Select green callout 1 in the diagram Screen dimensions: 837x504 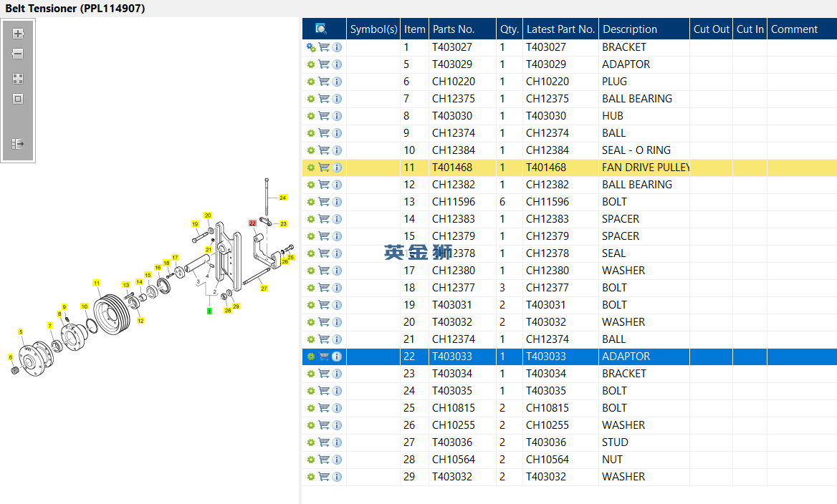209,311
